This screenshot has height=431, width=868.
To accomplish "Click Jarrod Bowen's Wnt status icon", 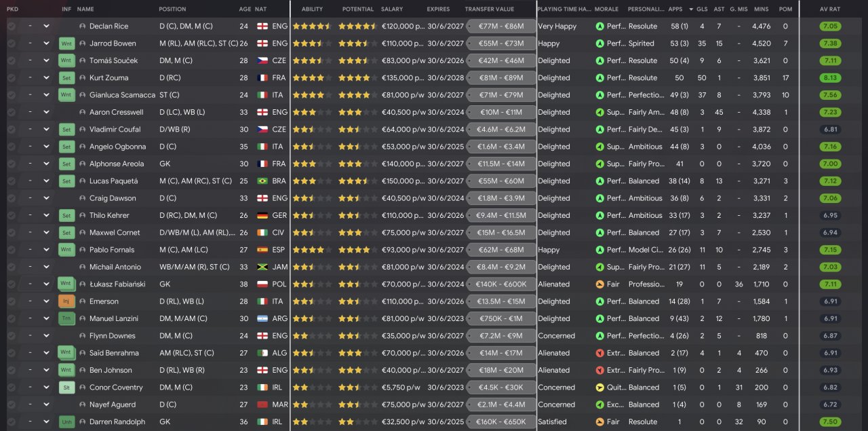I will (66, 43).
